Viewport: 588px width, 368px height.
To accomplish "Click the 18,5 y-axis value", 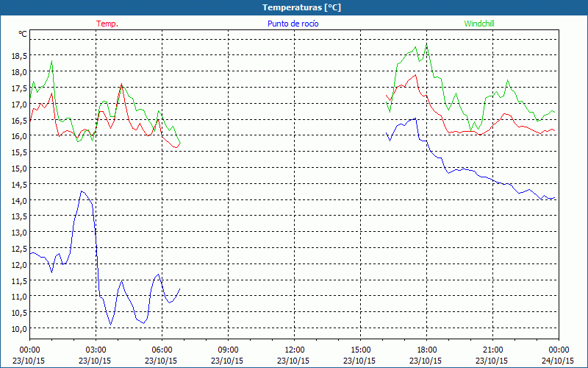I will (19, 56).
